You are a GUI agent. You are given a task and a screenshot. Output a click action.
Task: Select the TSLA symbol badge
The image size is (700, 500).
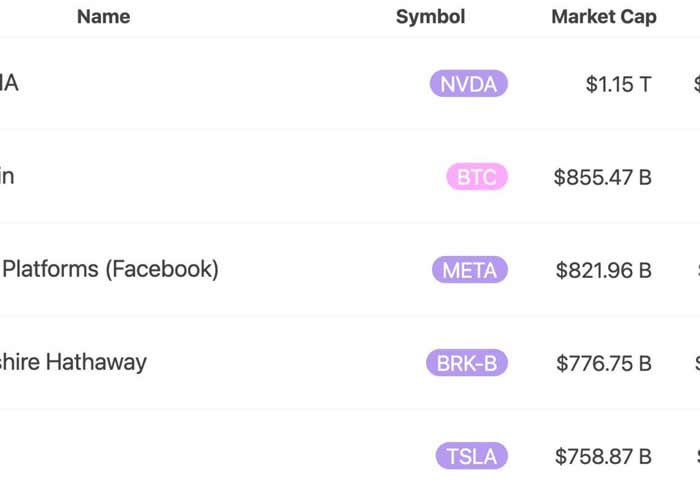(x=472, y=456)
